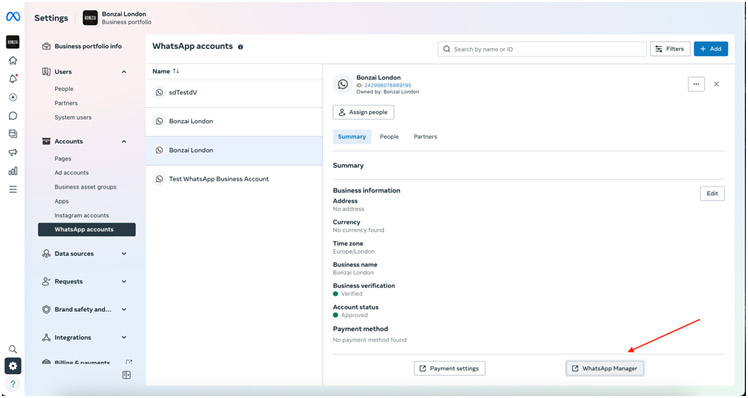Expand the Data sources section
The width and height of the screenshot is (748, 398).
pos(124,254)
